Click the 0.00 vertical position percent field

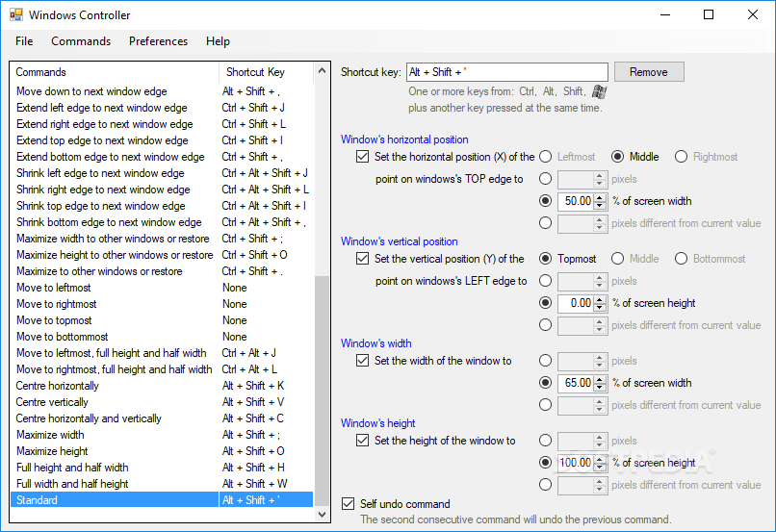click(576, 303)
